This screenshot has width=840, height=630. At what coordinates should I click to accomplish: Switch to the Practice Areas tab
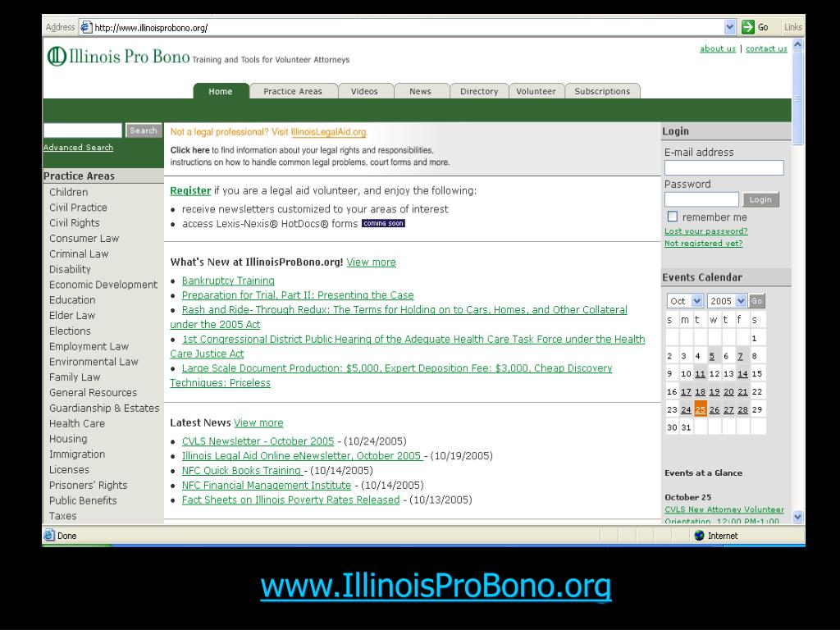[x=293, y=91]
